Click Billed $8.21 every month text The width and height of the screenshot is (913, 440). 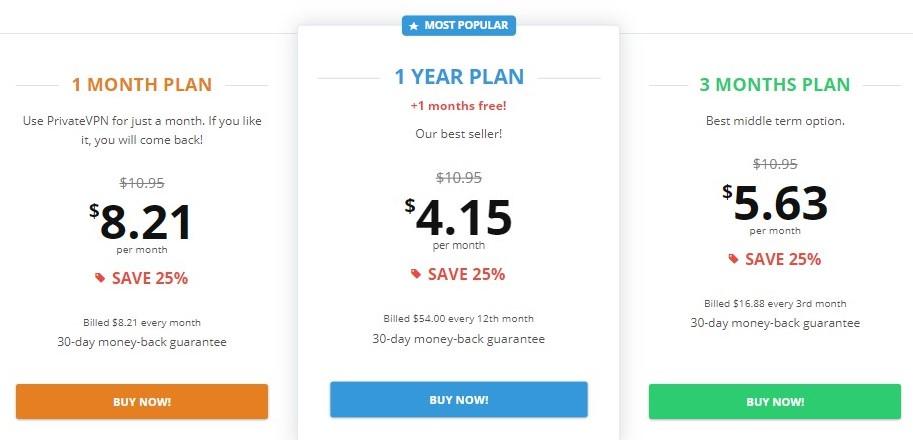click(142, 322)
